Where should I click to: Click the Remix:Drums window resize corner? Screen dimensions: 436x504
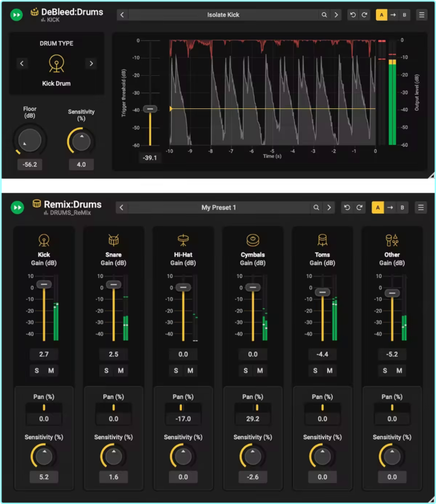tap(431, 499)
